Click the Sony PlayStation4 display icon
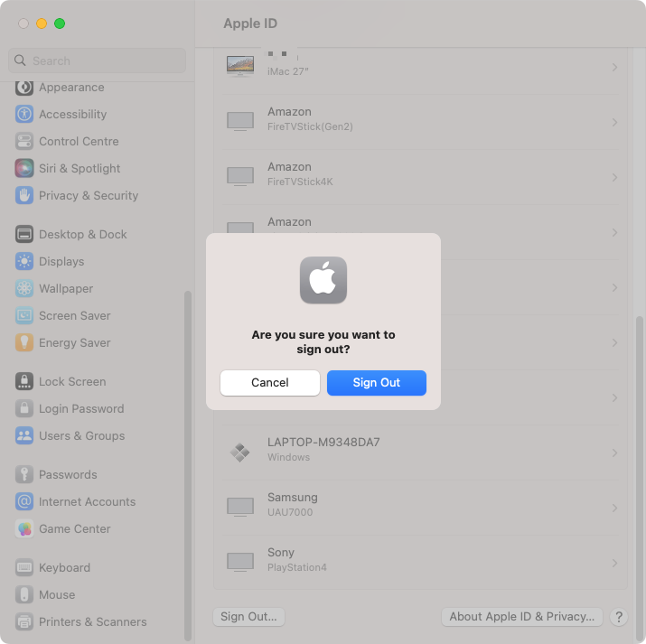This screenshot has width=646, height=644. click(240, 562)
